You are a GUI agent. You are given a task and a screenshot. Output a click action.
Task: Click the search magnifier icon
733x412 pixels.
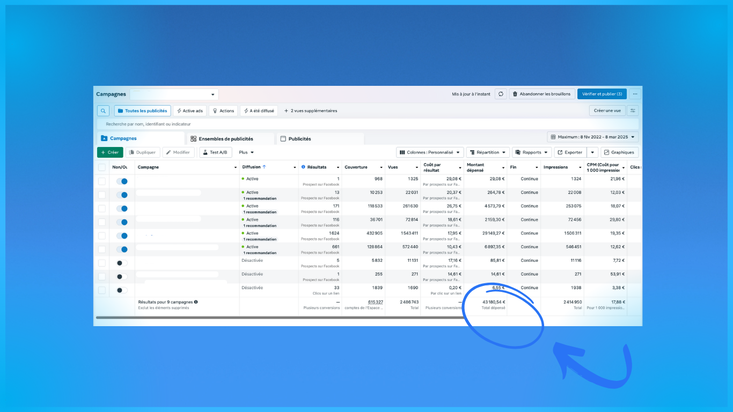pos(103,111)
